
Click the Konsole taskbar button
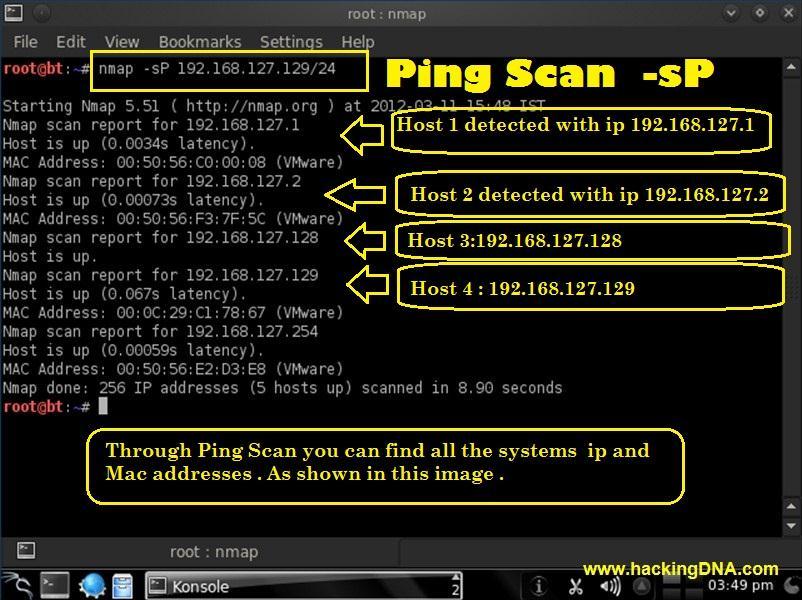304,586
